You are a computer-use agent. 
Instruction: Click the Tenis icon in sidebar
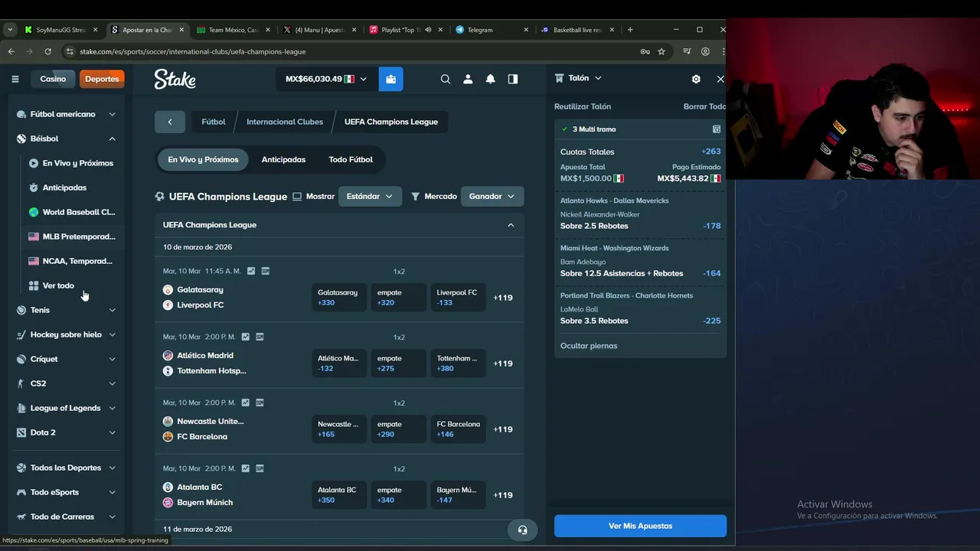[21, 310]
